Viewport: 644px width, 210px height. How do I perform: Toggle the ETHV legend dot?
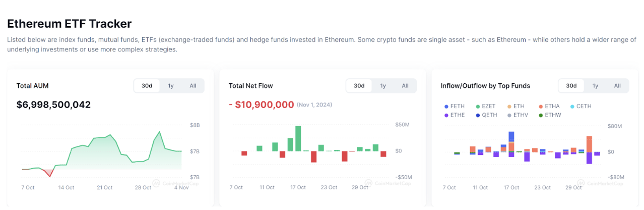click(509, 115)
